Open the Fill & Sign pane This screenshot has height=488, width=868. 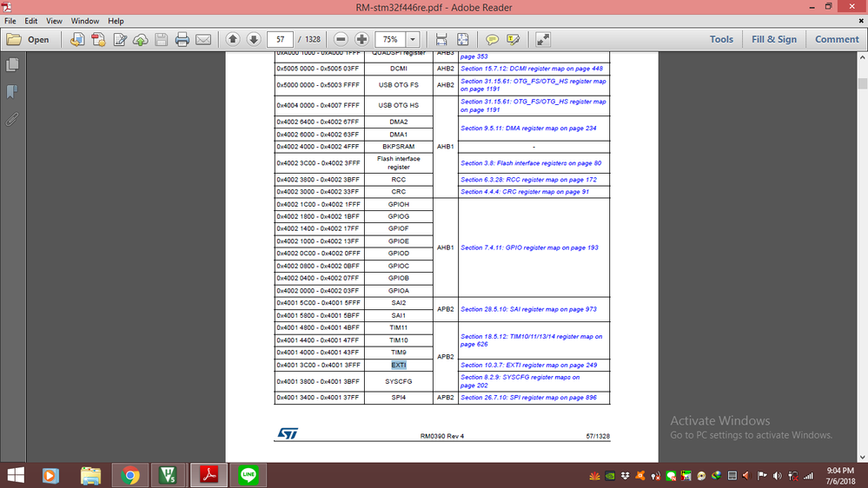tap(774, 39)
